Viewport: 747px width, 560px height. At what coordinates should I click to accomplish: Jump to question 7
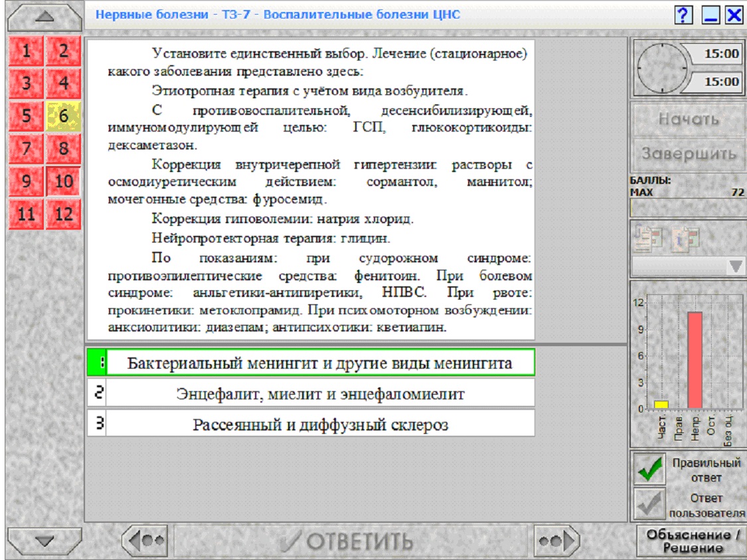pyautogui.click(x=26, y=148)
